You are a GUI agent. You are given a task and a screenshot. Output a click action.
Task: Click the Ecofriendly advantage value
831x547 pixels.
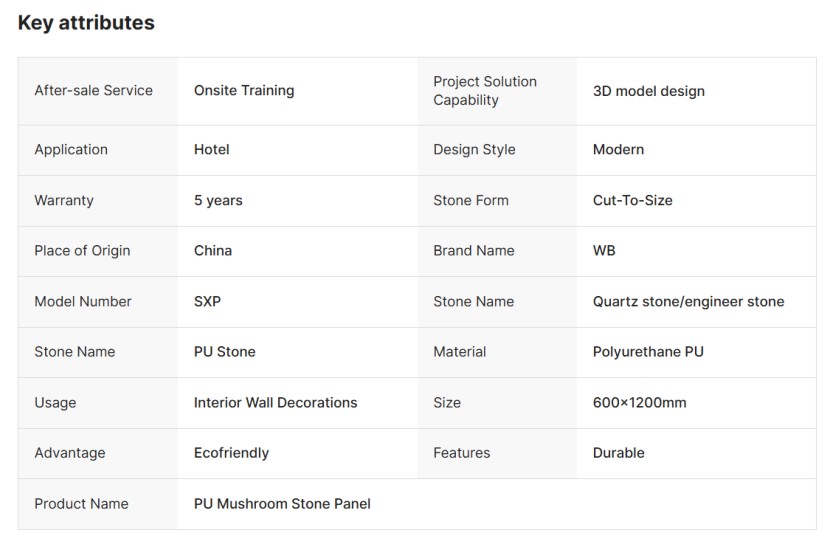click(231, 452)
